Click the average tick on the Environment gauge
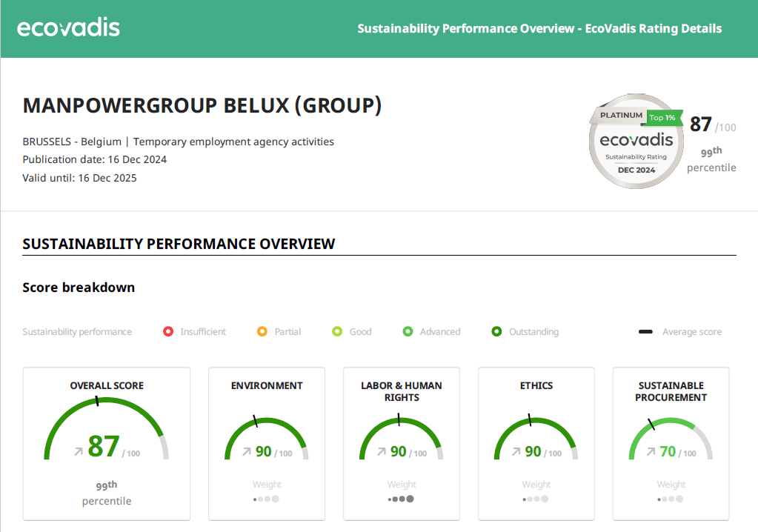 coord(256,421)
